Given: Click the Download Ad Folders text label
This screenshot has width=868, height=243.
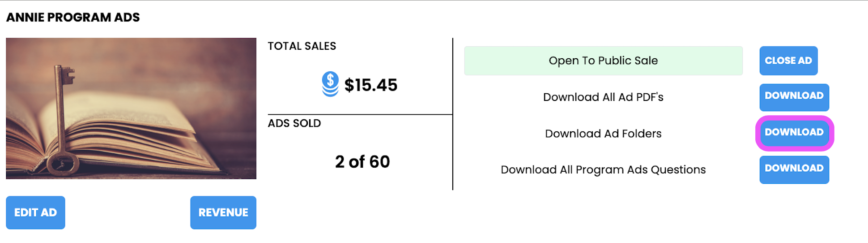Looking at the screenshot, I should 603,134.
